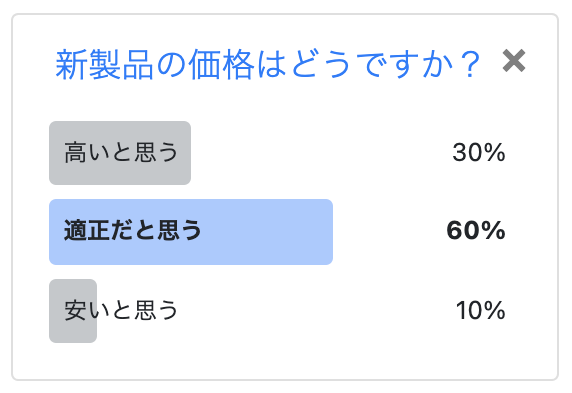This screenshot has width=572, height=393.
Task: Close the poll with the X icon
Action: pos(514,61)
